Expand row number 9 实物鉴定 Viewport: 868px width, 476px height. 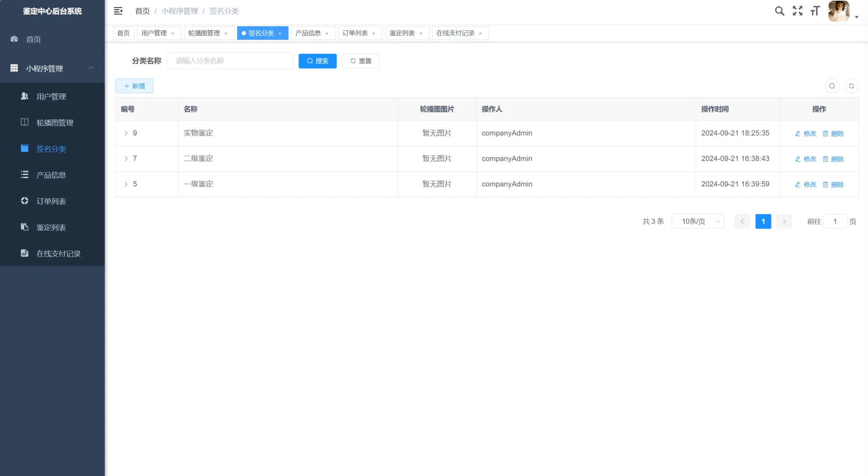pyautogui.click(x=126, y=133)
